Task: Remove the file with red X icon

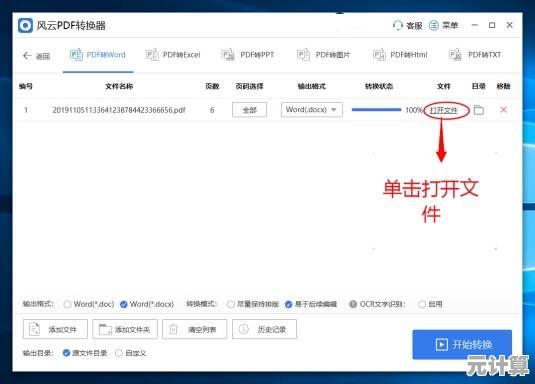Action: point(503,110)
